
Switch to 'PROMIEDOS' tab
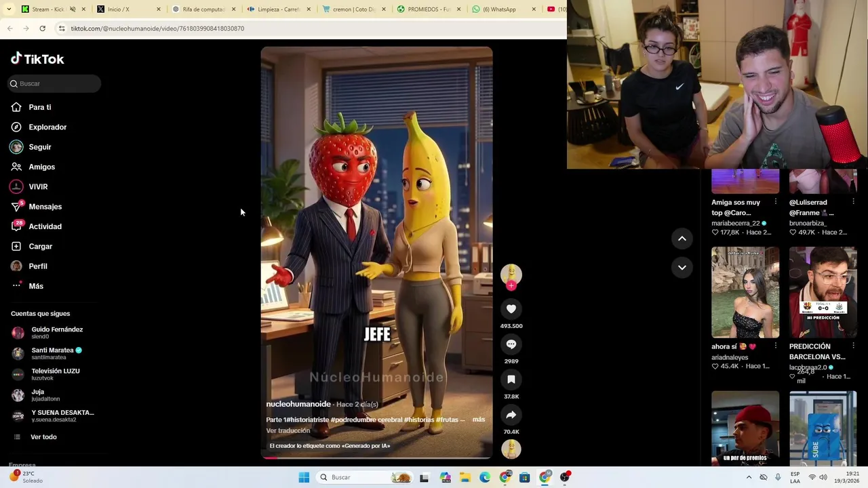[x=429, y=9]
